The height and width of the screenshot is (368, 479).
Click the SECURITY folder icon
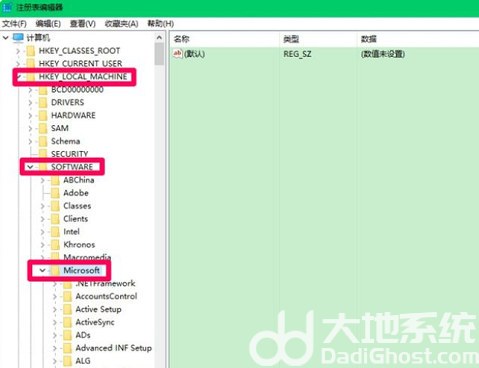point(43,154)
